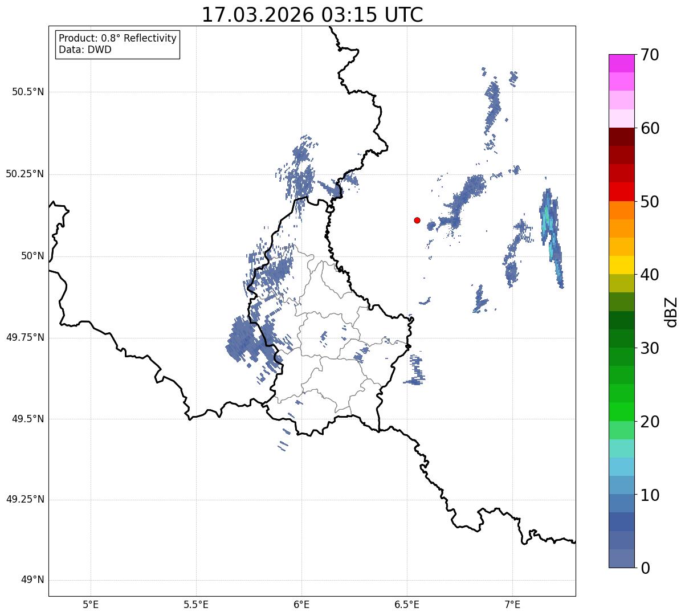Click the title 17.03.2026 03:15 UTC
The width and height of the screenshot is (685, 616).
[x=312, y=15]
